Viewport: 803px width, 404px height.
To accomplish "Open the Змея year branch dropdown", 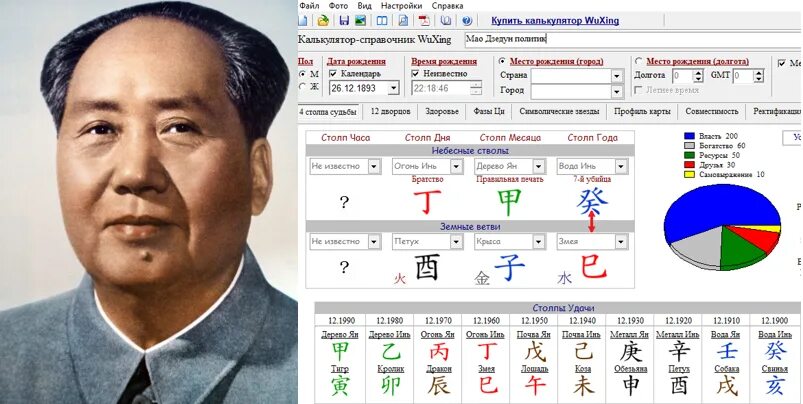I will [x=621, y=241].
